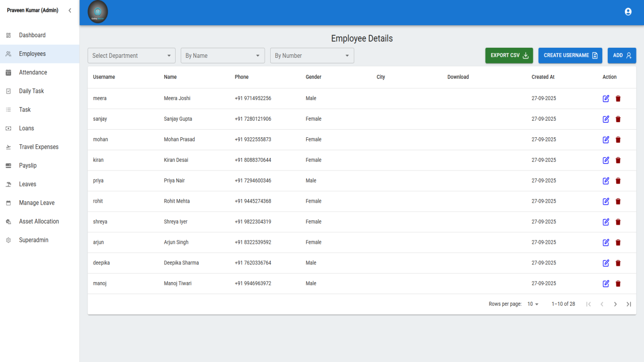Screen dimensions: 644x362
Task: Edit rohit's employee record
Action: 606,202
